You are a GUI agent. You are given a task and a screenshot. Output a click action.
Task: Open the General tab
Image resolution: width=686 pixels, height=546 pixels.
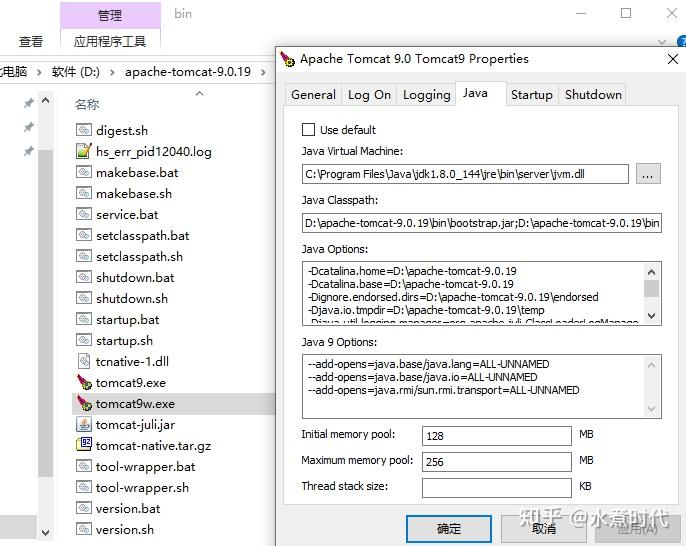click(x=313, y=94)
